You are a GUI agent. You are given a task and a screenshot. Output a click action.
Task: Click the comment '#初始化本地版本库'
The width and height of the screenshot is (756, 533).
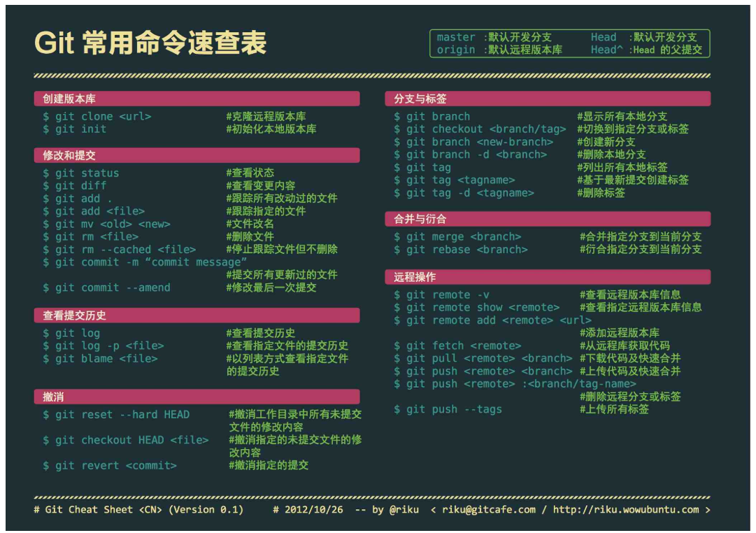[x=271, y=129]
